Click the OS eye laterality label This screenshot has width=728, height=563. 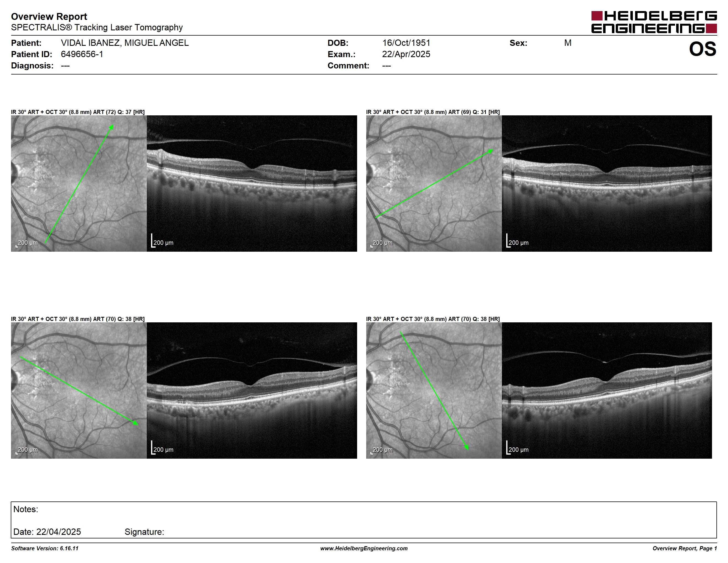[703, 49]
